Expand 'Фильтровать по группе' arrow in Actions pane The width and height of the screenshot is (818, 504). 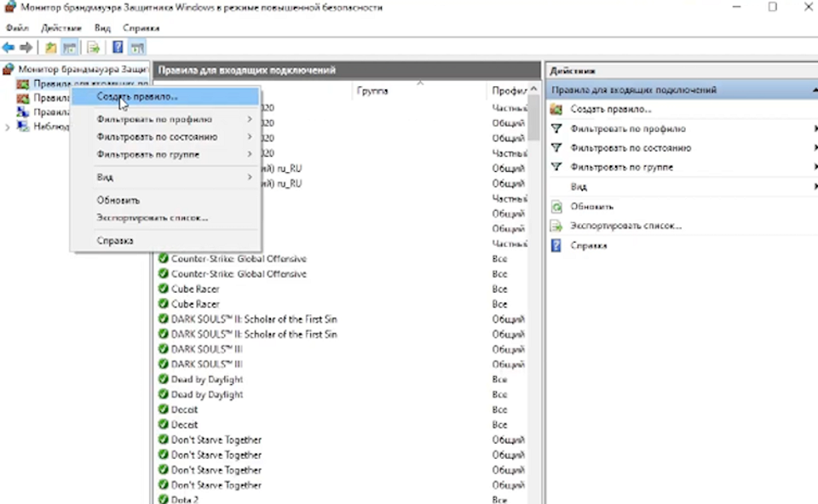[815, 168]
